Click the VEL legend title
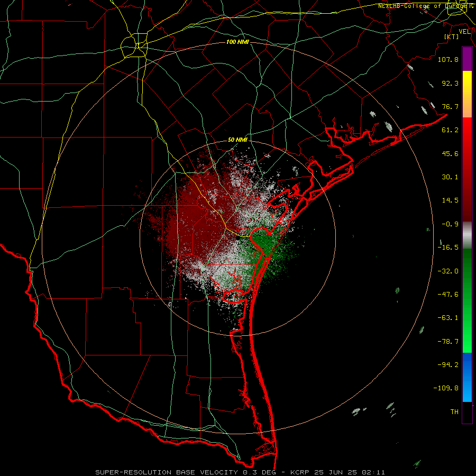This screenshot has height=476, width=476. (x=464, y=32)
